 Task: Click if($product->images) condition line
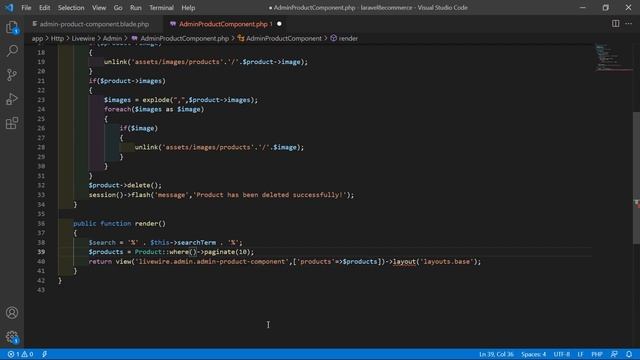tap(127, 81)
